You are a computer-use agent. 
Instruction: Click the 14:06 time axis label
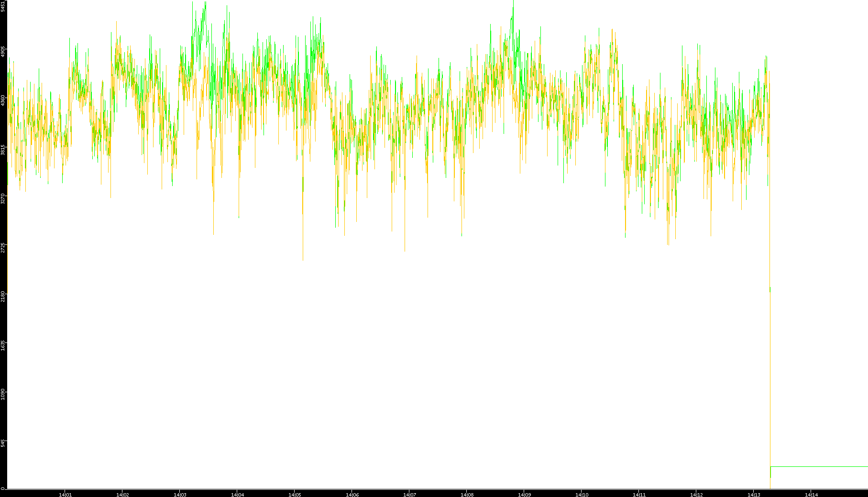352,495
